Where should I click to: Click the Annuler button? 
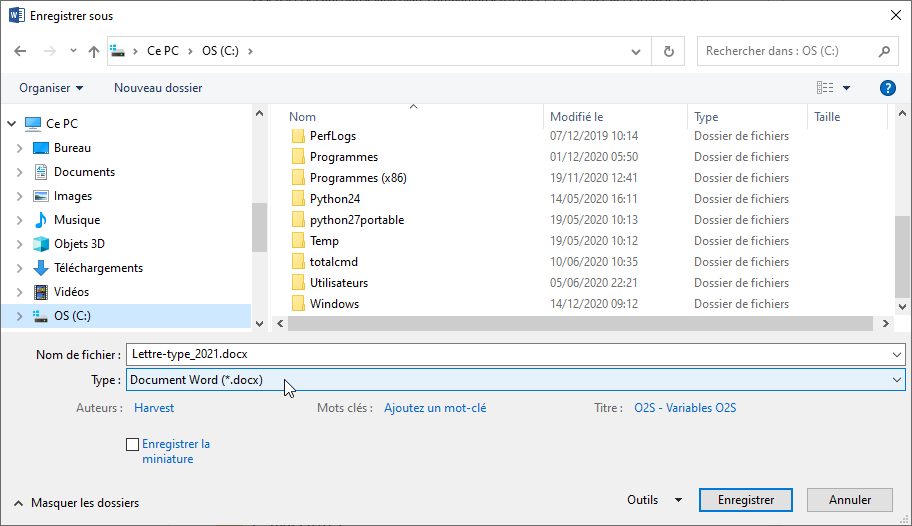(850, 500)
